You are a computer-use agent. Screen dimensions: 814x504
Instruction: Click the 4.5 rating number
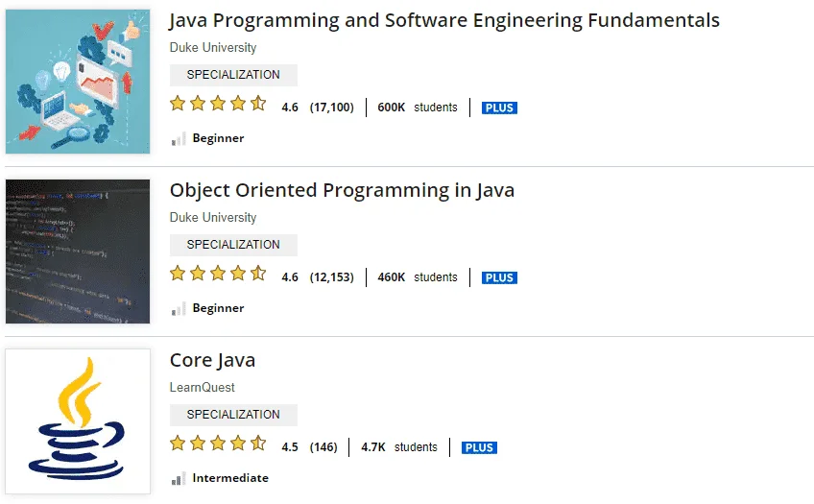(290, 447)
